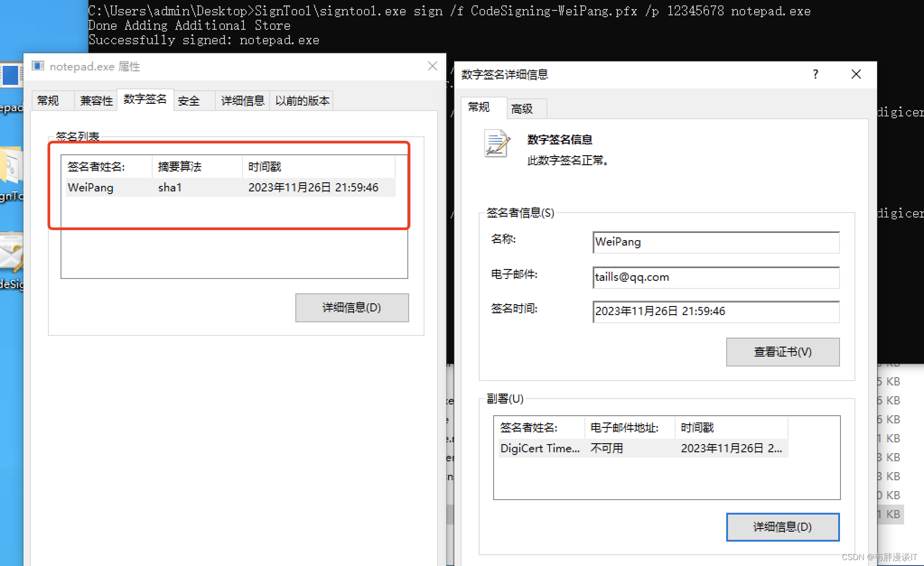Click the 时间戳 column header in signature list
924x566 pixels.
319,167
